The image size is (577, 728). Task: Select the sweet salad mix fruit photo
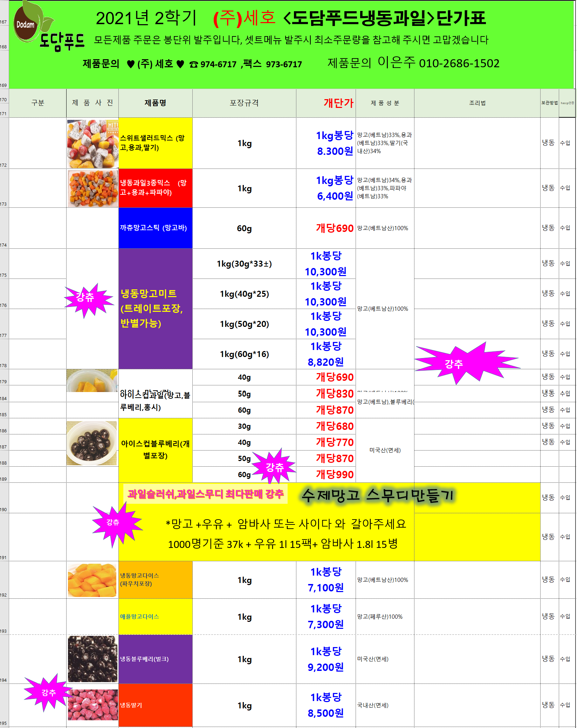pyautogui.click(x=92, y=144)
